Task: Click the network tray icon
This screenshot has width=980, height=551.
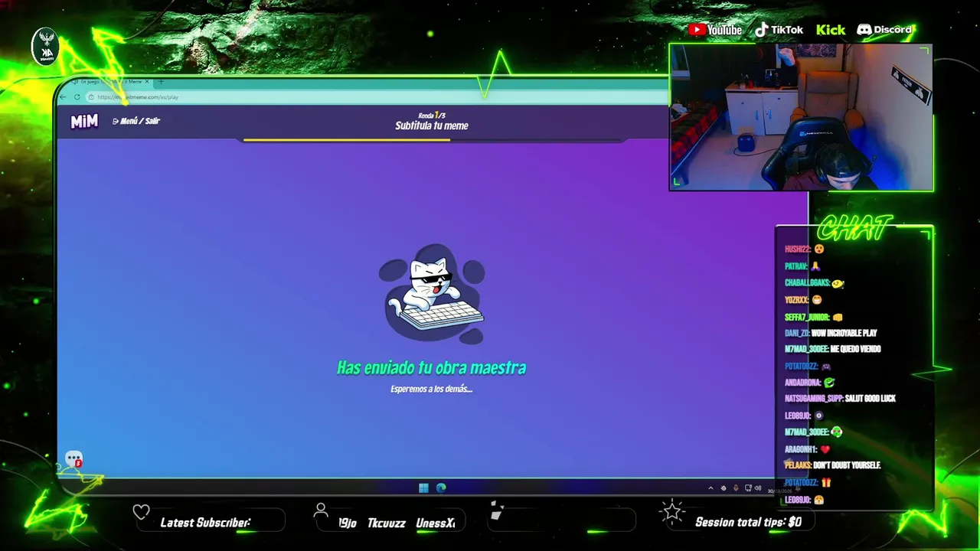Action: pos(748,488)
